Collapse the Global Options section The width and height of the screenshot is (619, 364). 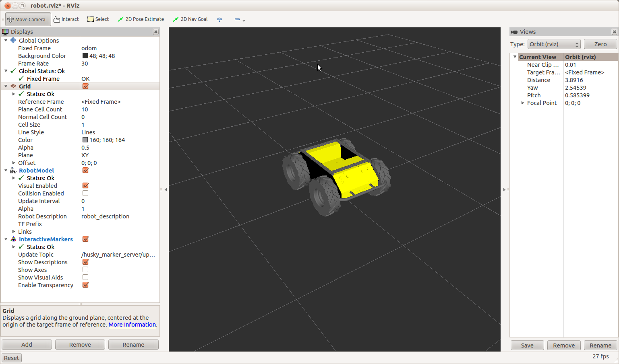click(x=6, y=41)
